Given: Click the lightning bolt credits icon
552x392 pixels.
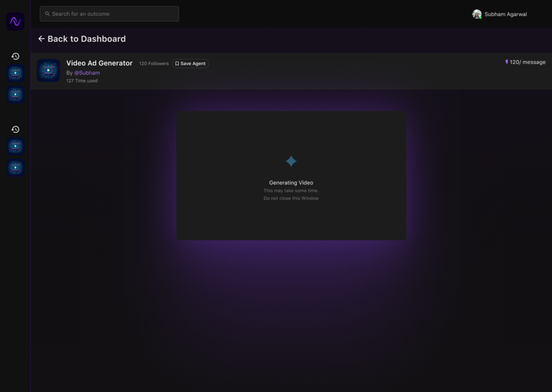Looking at the screenshot, I should (506, 62).
